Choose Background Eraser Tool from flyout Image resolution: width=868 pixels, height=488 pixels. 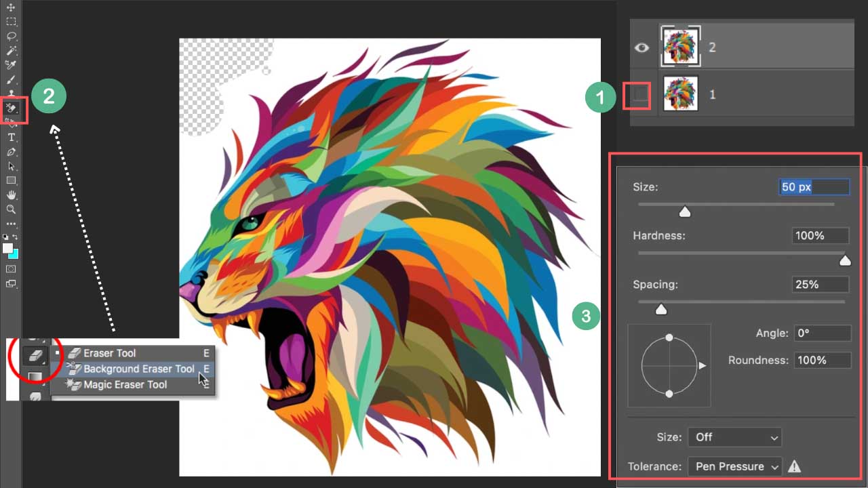pyautogui.click(x=138, y=369)
